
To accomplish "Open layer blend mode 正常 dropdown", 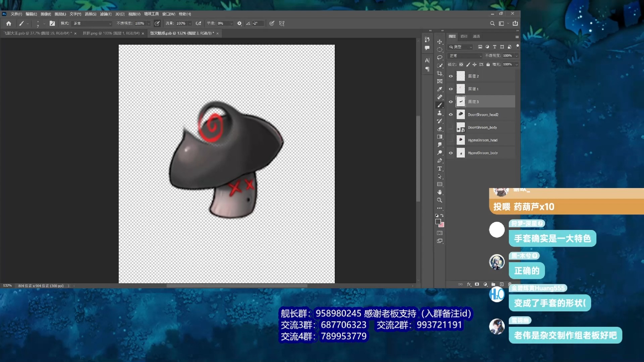I will click(466, 56).
